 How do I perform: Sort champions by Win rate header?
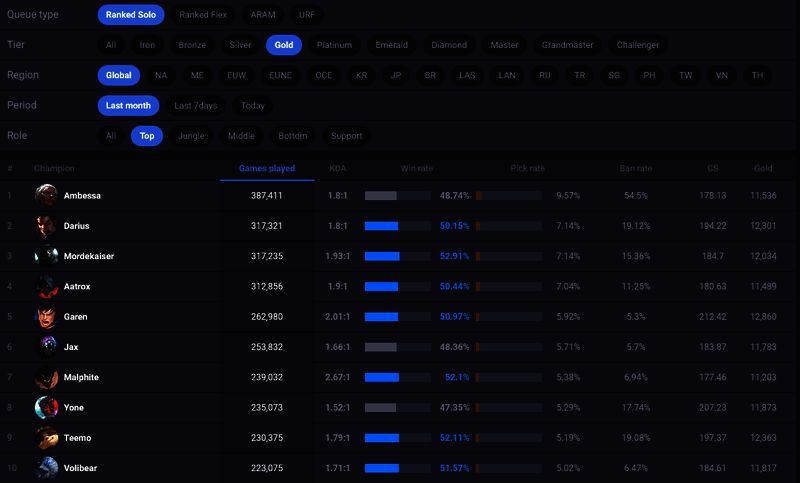coord(417,168)
